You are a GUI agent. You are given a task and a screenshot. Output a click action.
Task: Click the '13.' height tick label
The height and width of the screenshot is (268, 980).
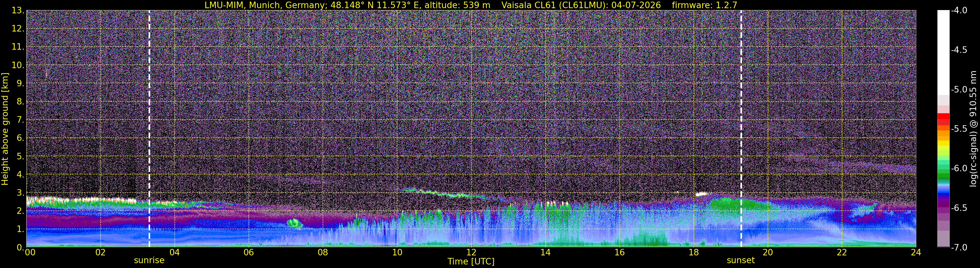[x=18, y=10]
